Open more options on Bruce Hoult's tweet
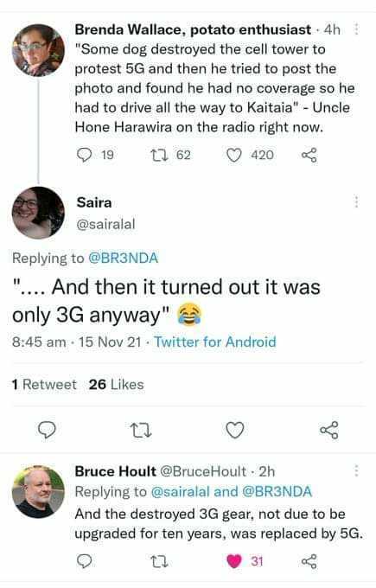 (356, 470)
